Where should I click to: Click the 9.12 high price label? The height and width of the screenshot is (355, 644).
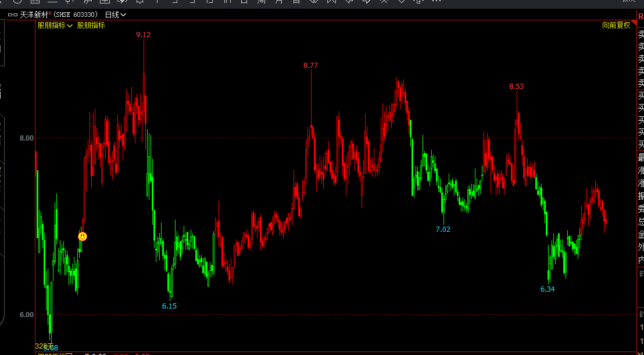[x=144, y=35]
